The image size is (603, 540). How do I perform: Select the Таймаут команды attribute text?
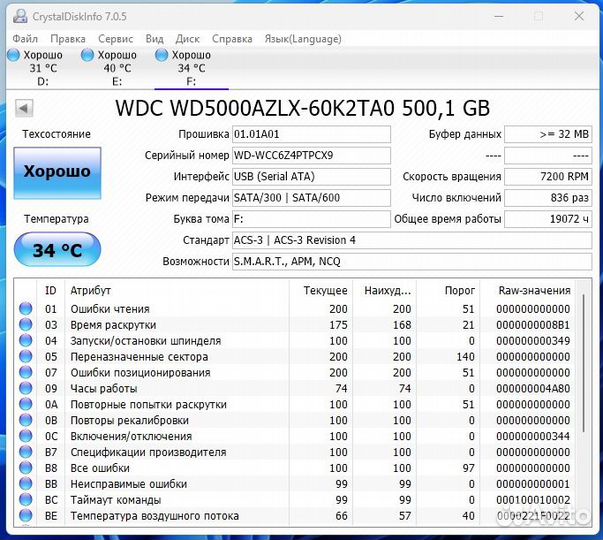tap(115, 500)
